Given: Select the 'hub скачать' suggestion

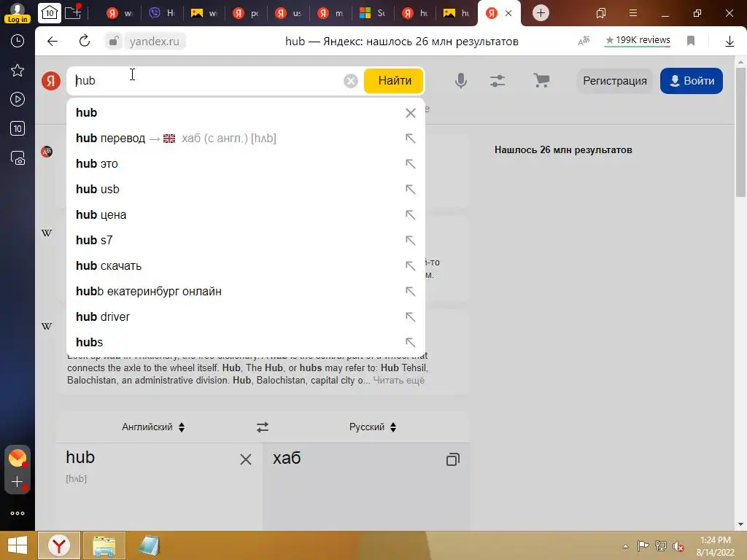Looking at the screenshot, I should click(245, 265).
